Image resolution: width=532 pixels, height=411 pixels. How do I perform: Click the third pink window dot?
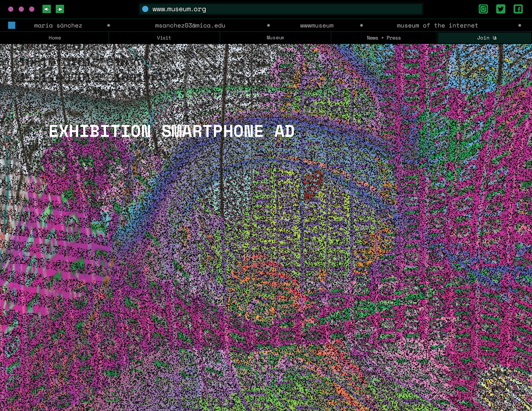[x=32, y=9]
